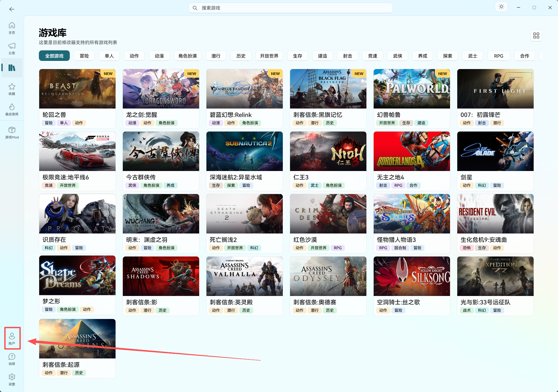The height and width of the screenshot is (392, 558).
Task: Filter games by 角色扮演 in the filter bar
Action: pos(188,56)
